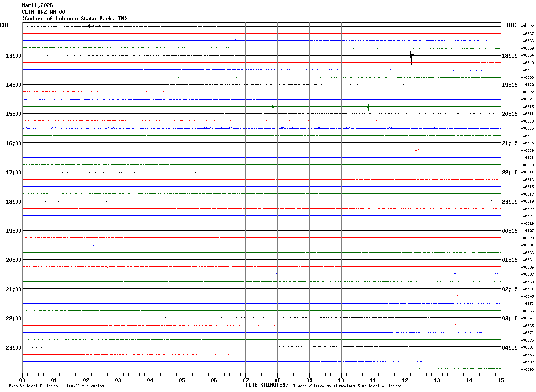
Task: Click DC offset value -36633
Action: tap(528, 253)
